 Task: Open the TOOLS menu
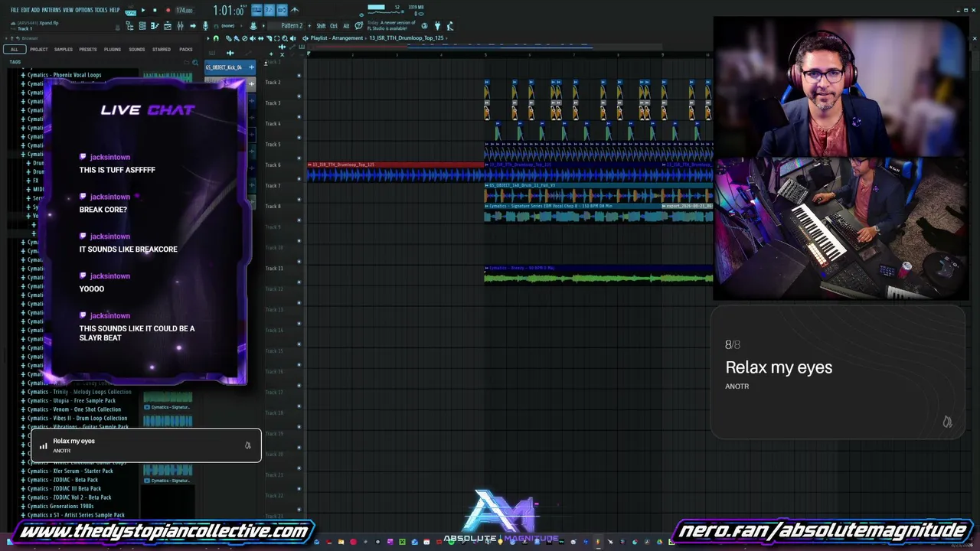point(101,10)
